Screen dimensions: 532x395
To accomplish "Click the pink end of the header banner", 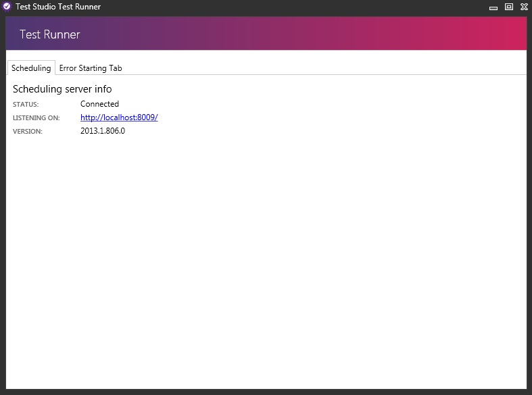I will coord(500,34).
